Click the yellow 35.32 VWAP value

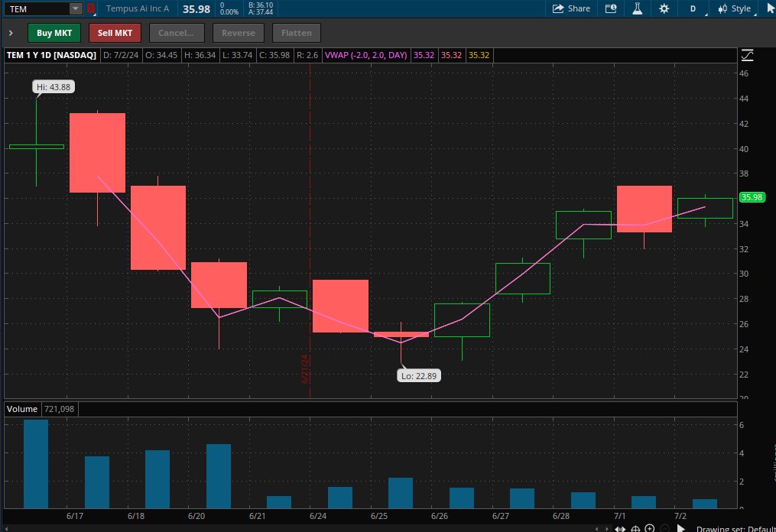click(479, 55)
